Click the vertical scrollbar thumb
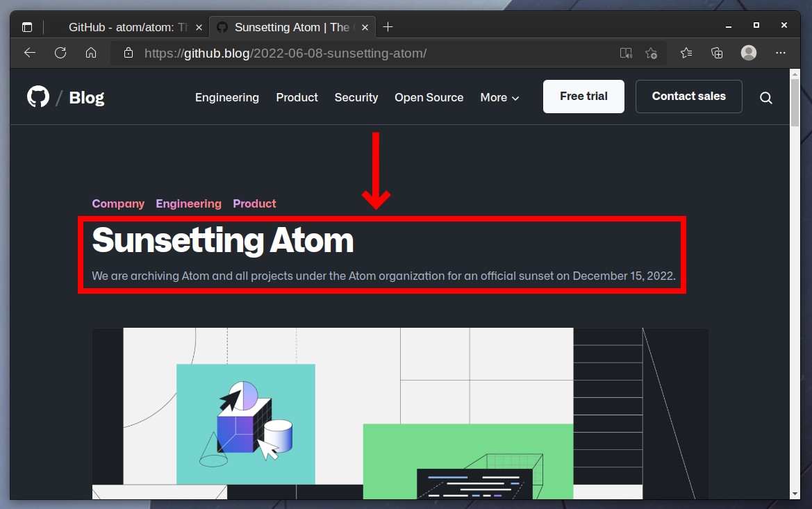 (795, 101)
